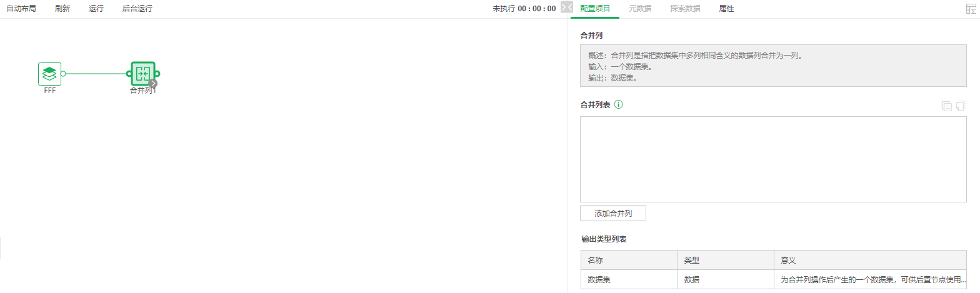Switch to the 元数据 tab
980x293 pixels.
pos(640,9)
